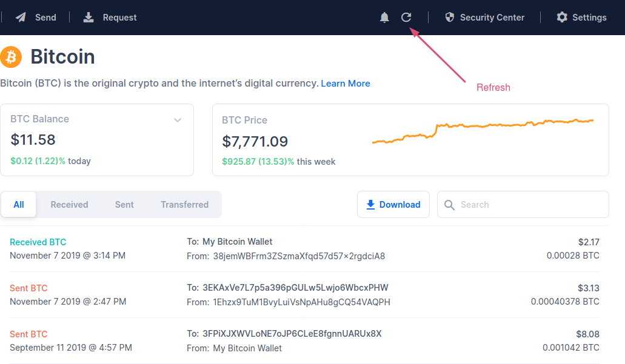Click the $8.08 transaction amount
Screen dimensions: 625x364
(588, 334)
